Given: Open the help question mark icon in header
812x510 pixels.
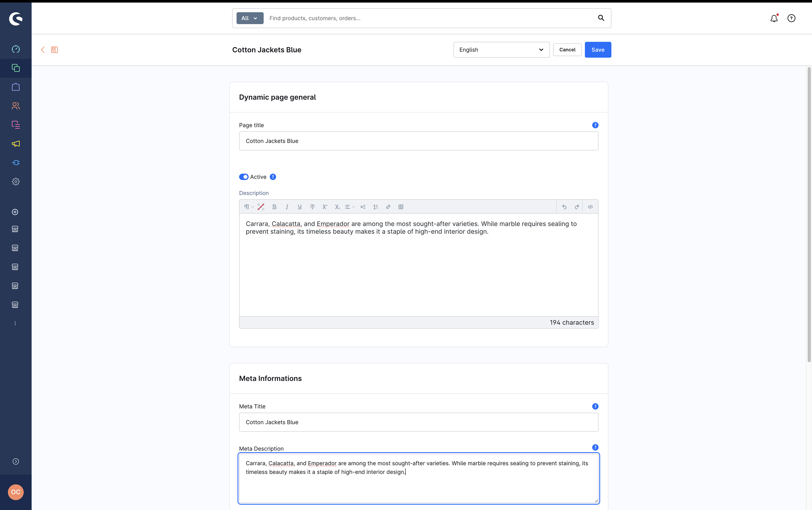Looking at the screenshot, I should (x=791, y=18).
